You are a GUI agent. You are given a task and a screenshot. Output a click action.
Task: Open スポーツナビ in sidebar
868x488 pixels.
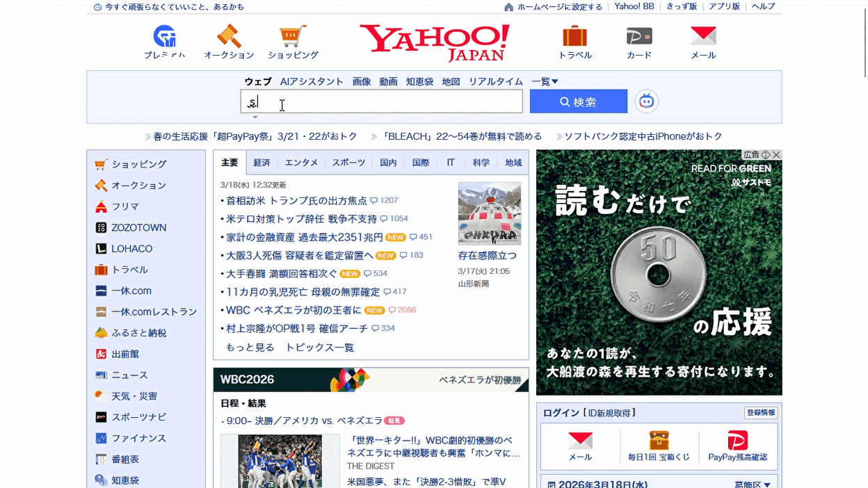[131, 417]
